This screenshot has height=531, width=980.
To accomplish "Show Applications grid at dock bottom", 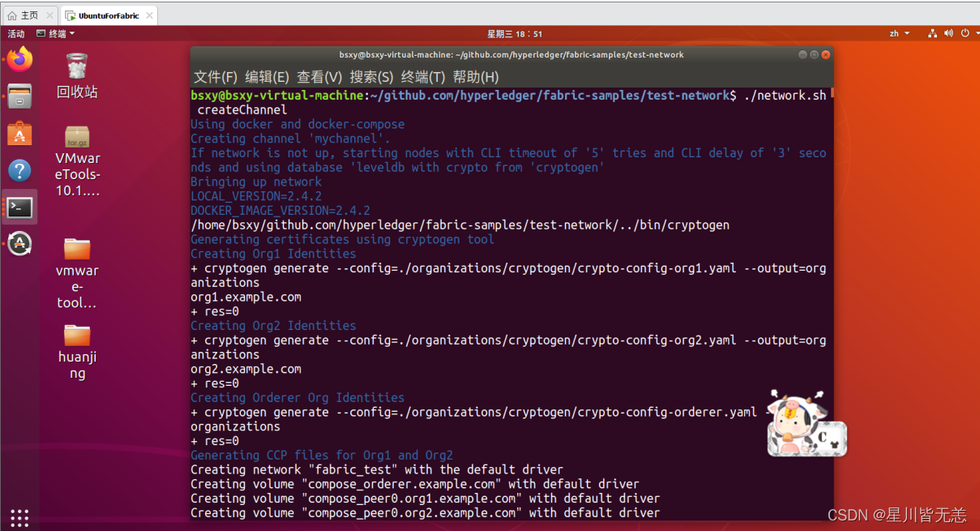I will (19, 517).
